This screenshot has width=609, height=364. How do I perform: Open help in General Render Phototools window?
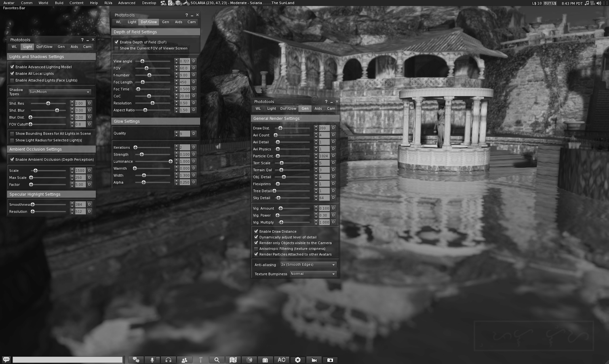click(326, 102)
